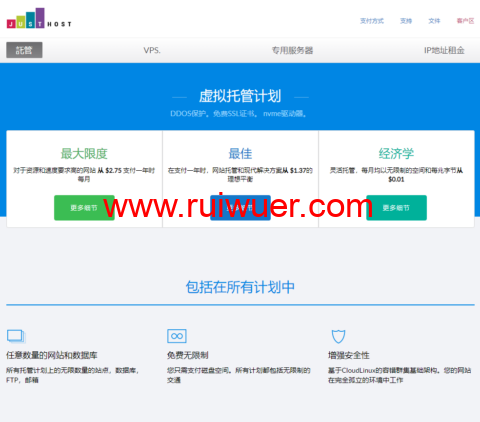This screenshot has height=422, width=480.
Task: Click the $0.01 price description text
Action: pos(396,175)
